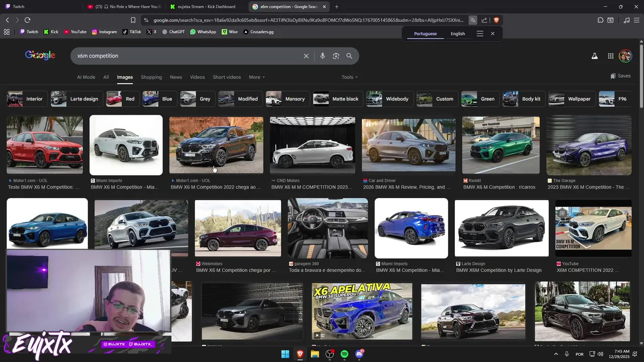Select the Short videos tab
Viewport: 644px width, 362px height.
point(227,77)
